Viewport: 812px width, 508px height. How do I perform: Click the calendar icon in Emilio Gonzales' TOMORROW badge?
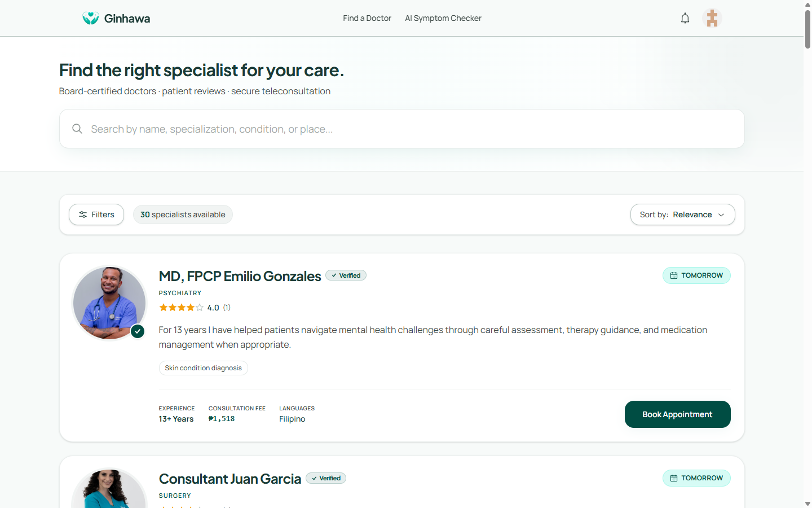673,275
